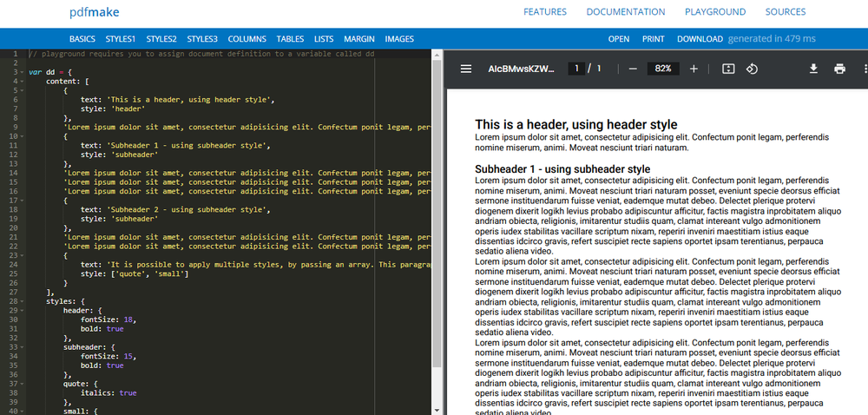
Task: Click PRINT in the blue bar
Action: point(654,39)
